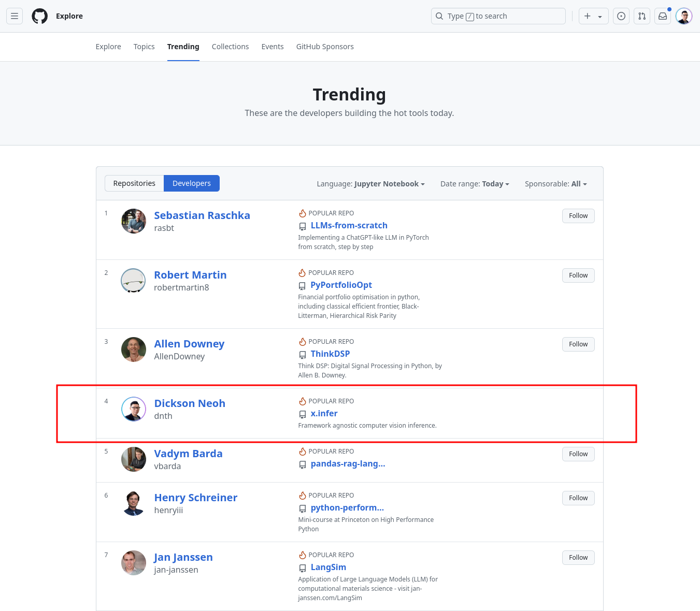Expand the plus create menu
This screenshot has height=611, width=700.
[x=593, y=16]
